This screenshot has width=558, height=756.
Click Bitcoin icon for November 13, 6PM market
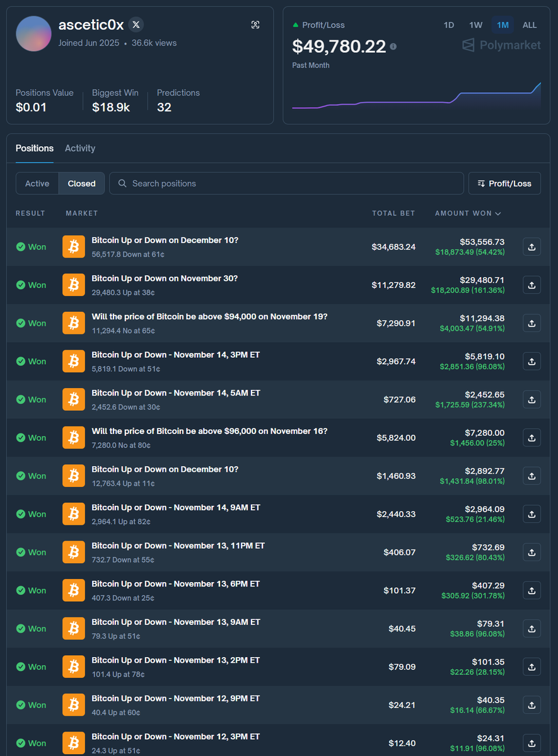click(74, 590)
